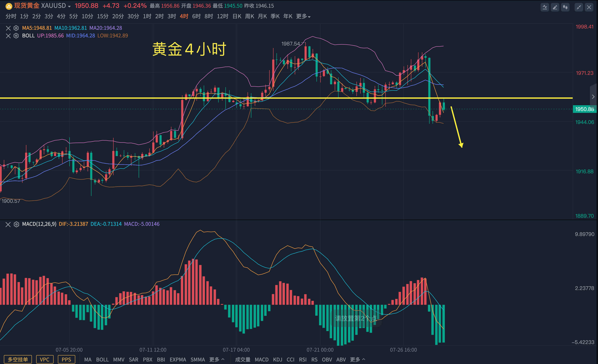Open the indicator line chart icon

(x=545, y=7)
